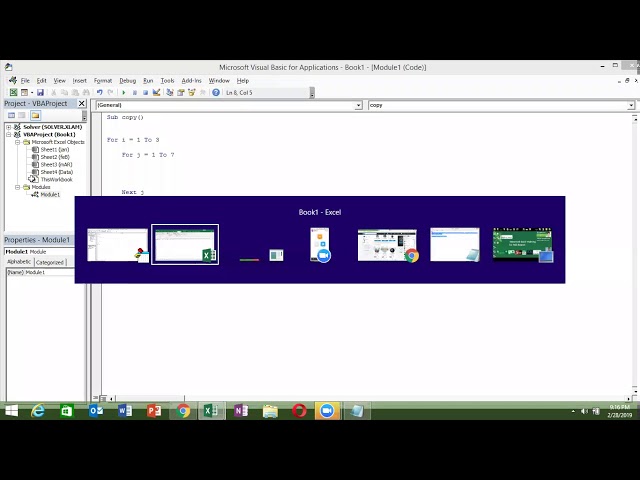Viewport: 640px width, 480px height.
Task: Collapse the VBAProject (Book1) tree node
Action: (x=9, y=135)
